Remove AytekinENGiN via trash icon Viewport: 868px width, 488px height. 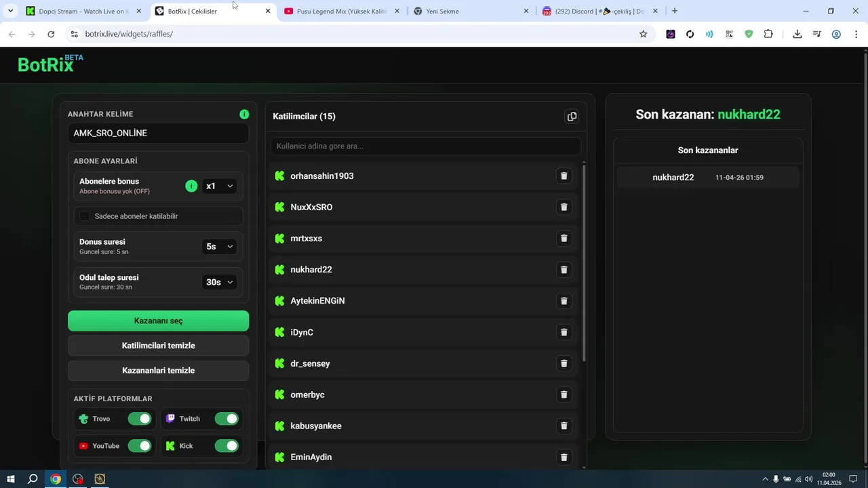564,301
